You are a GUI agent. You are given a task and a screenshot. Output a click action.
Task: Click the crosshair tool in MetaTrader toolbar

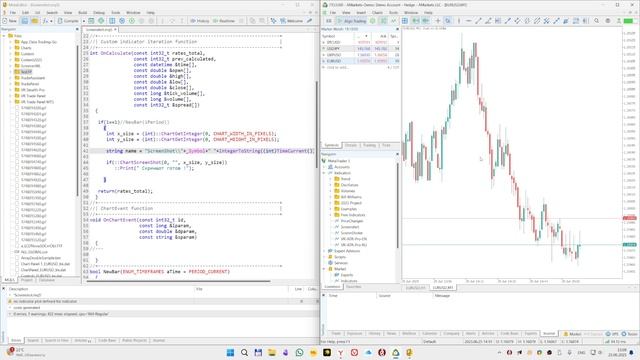click(438, 21)
